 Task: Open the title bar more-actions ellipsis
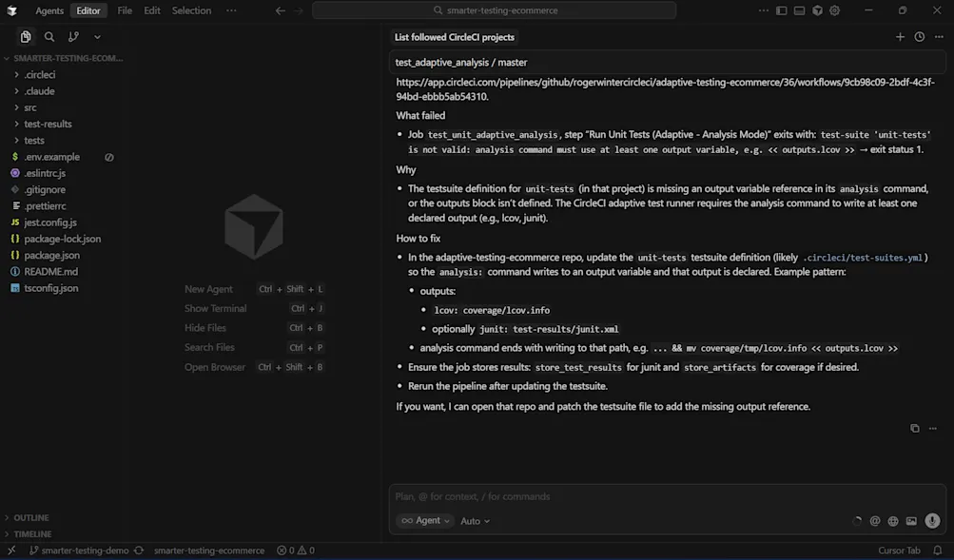coord(763,10)
